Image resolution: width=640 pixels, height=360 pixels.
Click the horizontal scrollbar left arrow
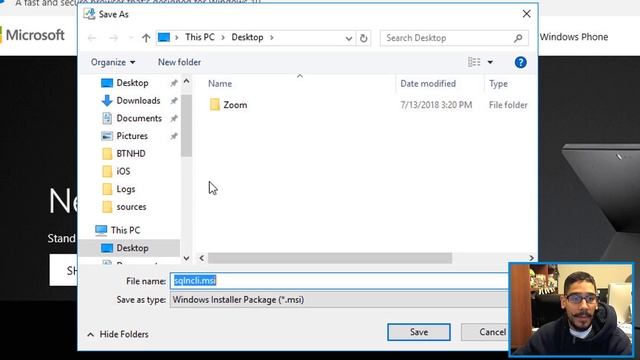(x=202, y=258)
